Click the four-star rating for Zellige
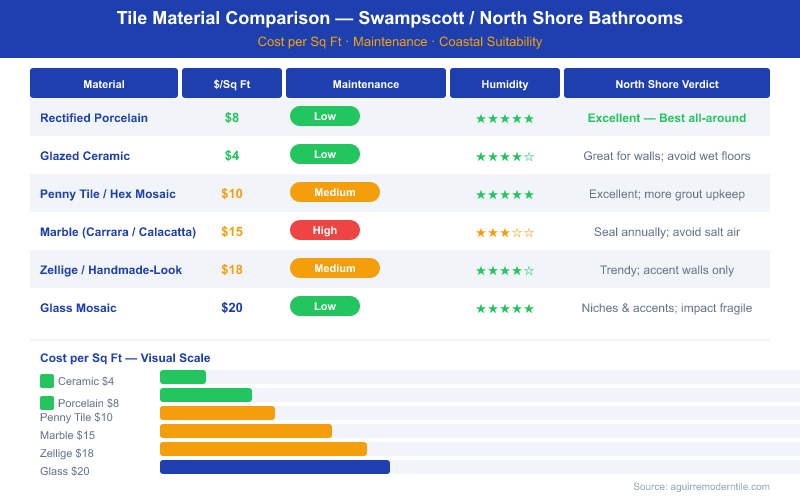Viewport: 800px width, 500px height. click(505, 271)
